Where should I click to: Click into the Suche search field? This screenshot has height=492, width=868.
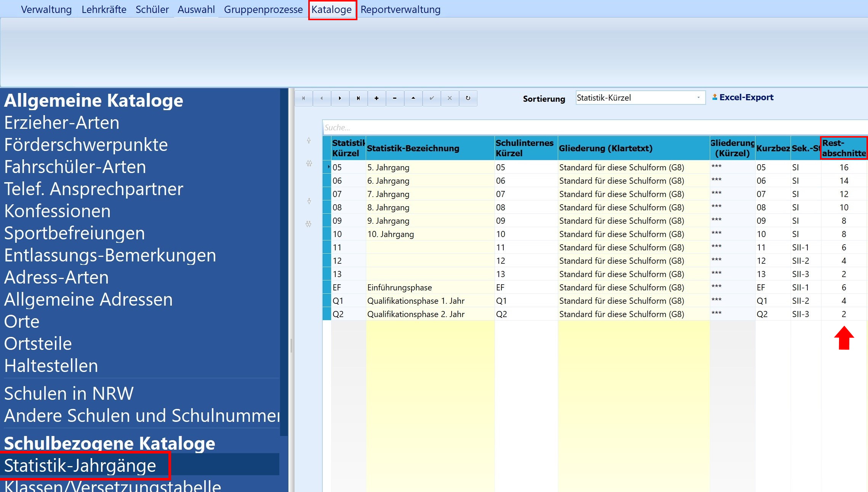click(595, 127)
